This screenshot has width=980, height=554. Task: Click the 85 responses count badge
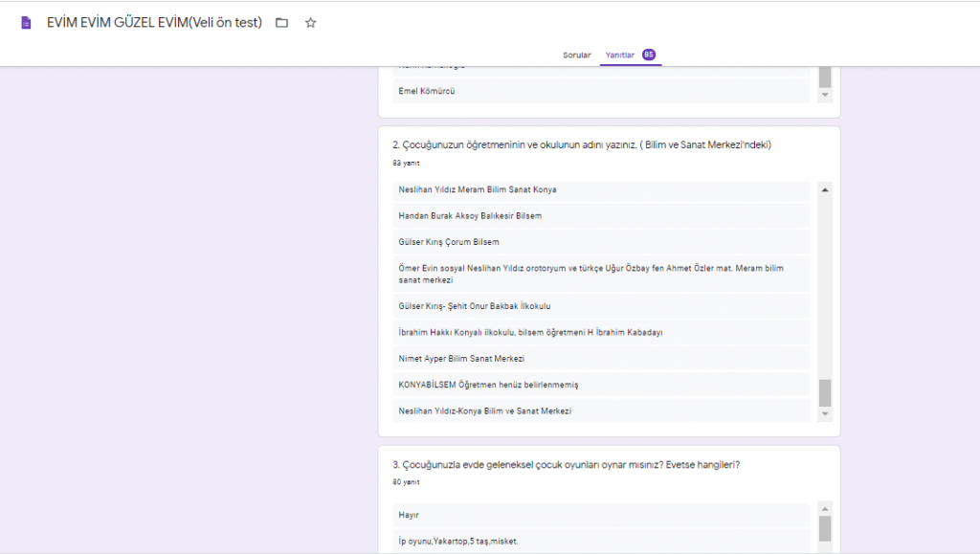[x=649, y=55]
